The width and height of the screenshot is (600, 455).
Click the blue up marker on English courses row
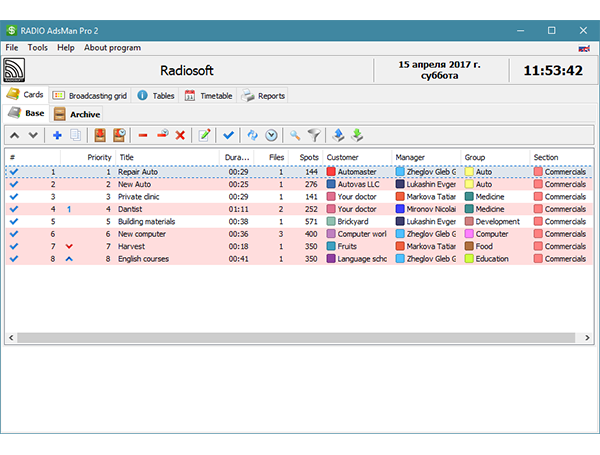click(69, 259)
